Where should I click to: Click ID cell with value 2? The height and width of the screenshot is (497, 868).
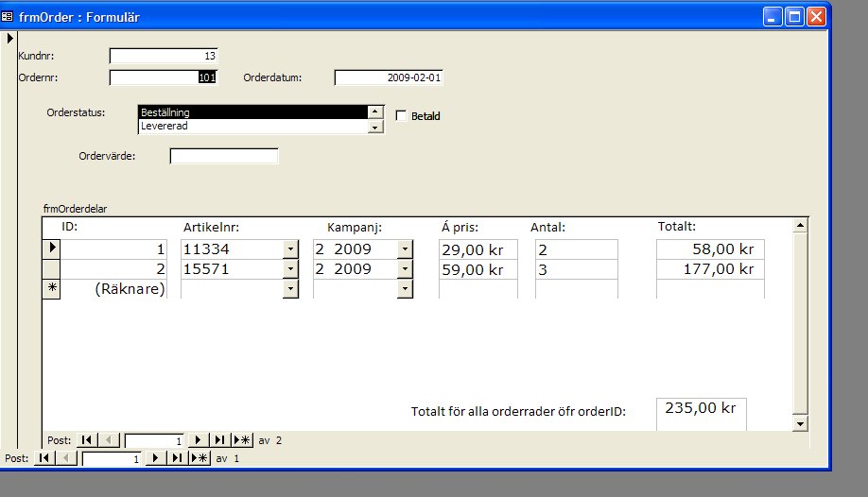click(113, 269)
